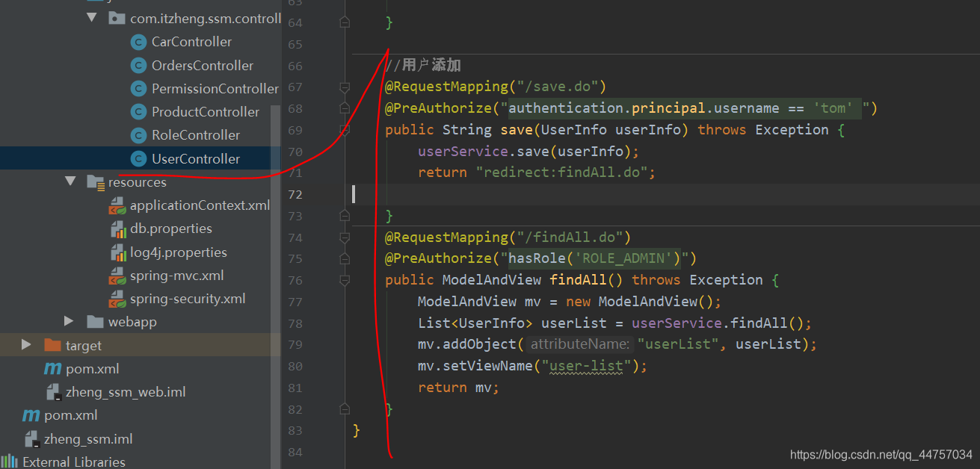
Task: Click "return mv;" statement on line 81
Action: click(458, 388)
